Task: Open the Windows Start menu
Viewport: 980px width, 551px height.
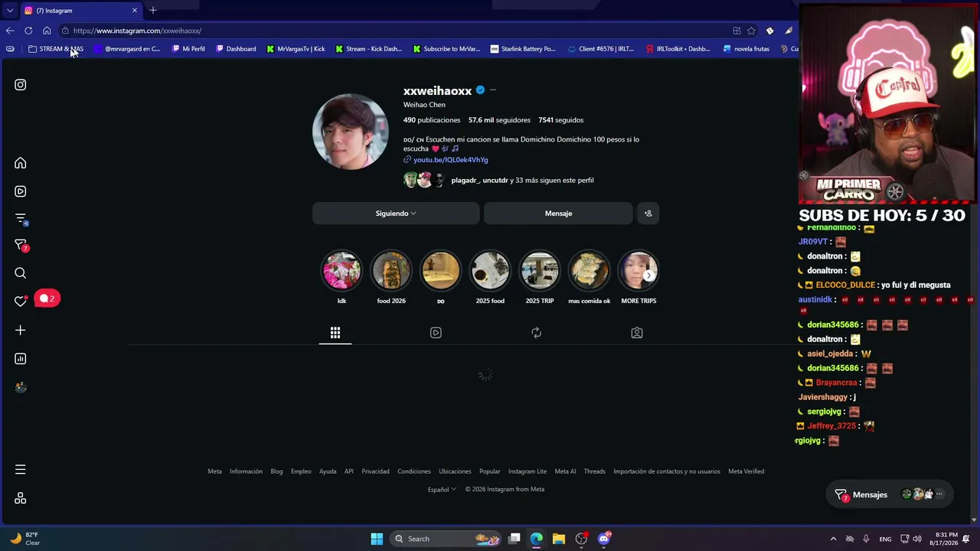Action: click(x=377, y=539)
